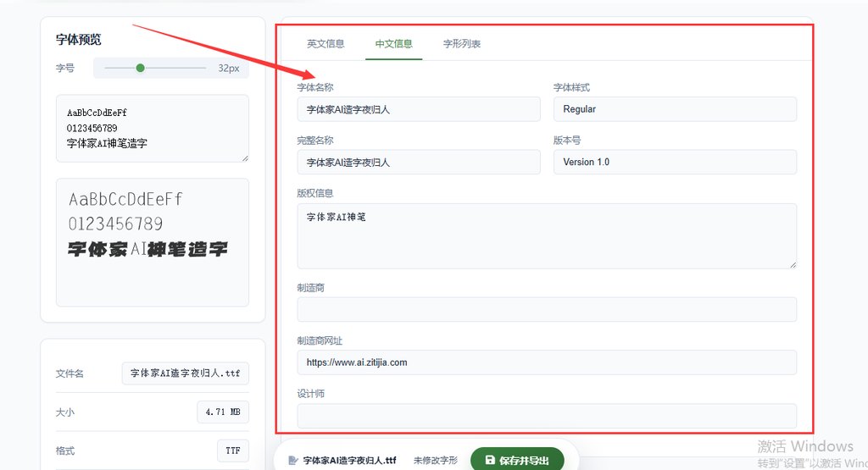Image resolution: width=868 pixels, height=470 pixels.
Task: Adjust the 字号 font size slider handle
Action: pos(140,68)
